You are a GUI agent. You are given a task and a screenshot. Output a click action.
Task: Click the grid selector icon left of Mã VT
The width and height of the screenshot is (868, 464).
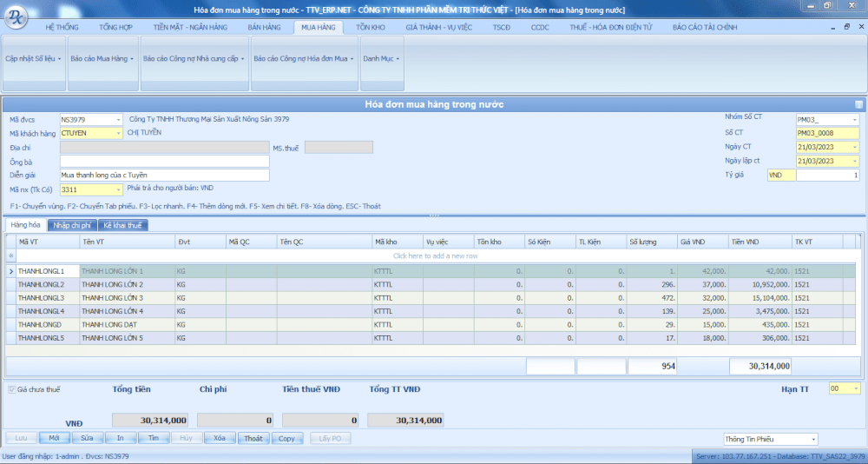11,242
